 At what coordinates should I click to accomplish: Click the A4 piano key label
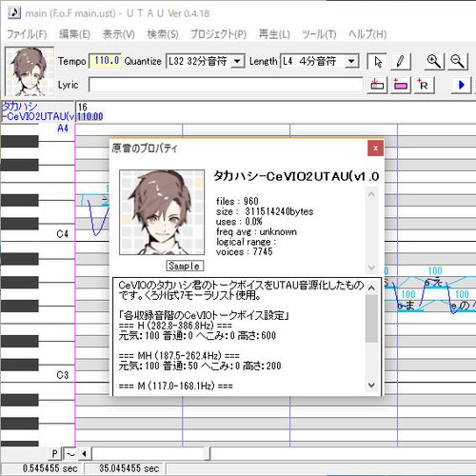coord(63,129)
